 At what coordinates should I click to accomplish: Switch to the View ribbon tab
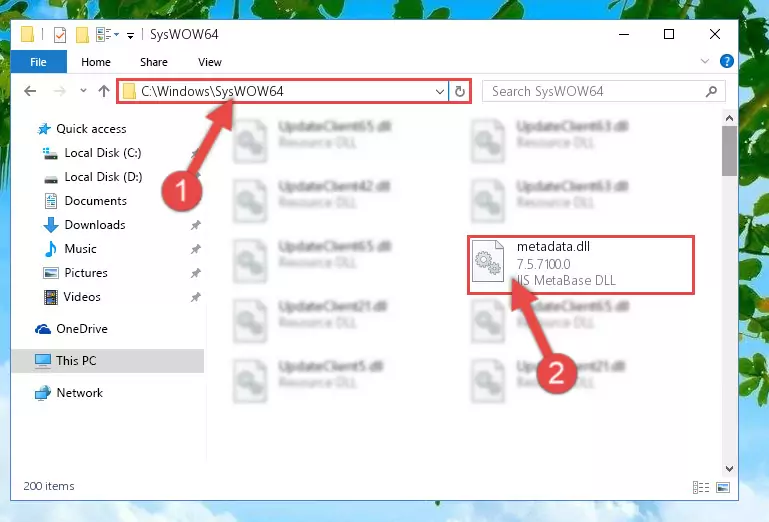(209, 62)
